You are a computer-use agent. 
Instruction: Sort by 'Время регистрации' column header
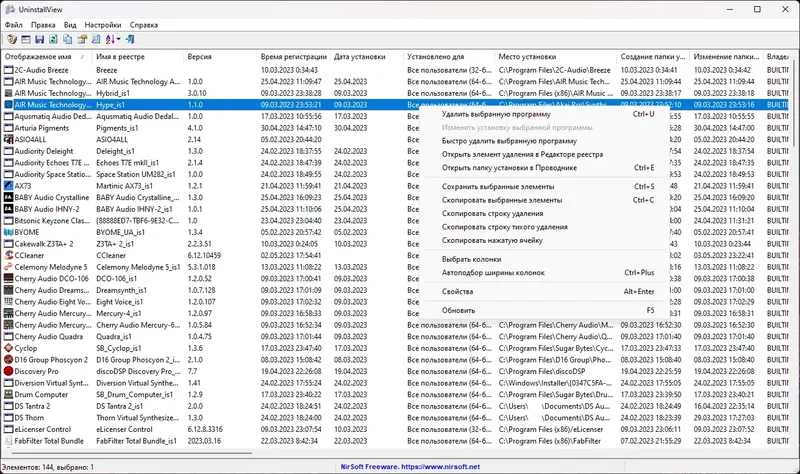click(293, 57)
